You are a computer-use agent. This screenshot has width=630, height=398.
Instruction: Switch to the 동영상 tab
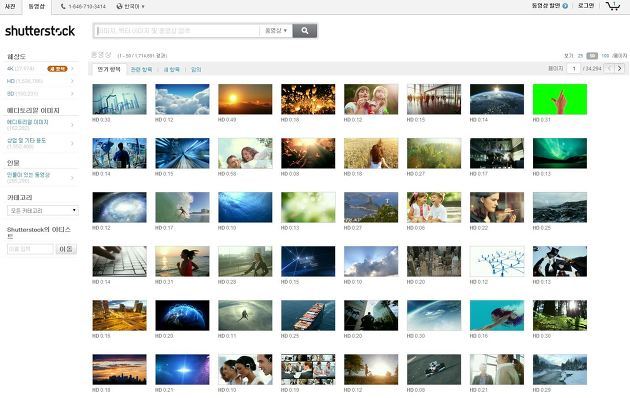(x=37, y=6)
